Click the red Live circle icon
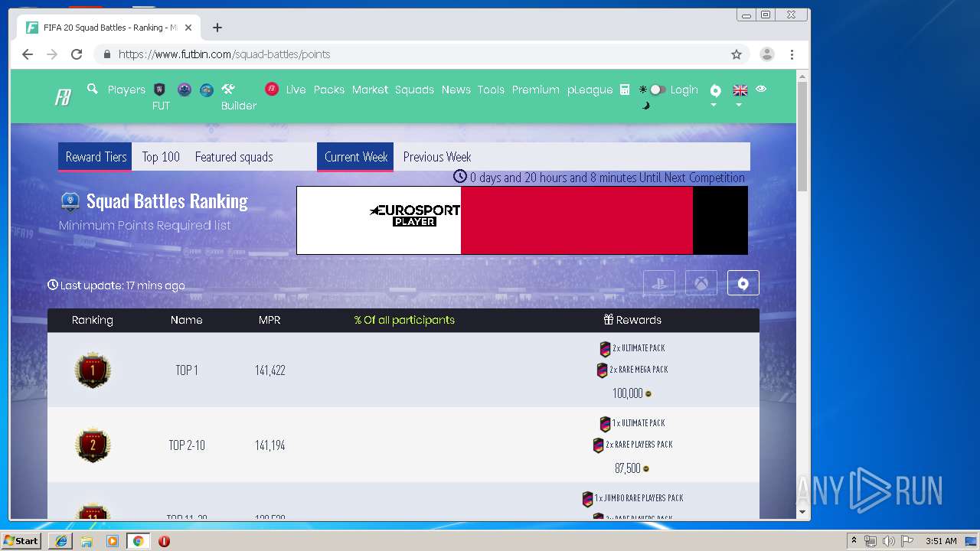Screen dimensions: 980x551 point(272,89)
